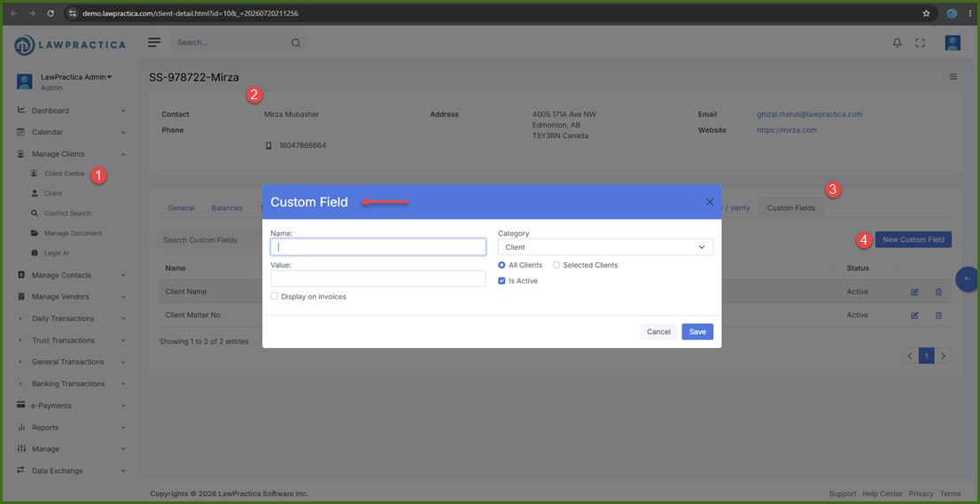Image resolution: width=980 pixels, height=504 pixels.
Task: Delete the Client Name custom field
Action: 938,291
